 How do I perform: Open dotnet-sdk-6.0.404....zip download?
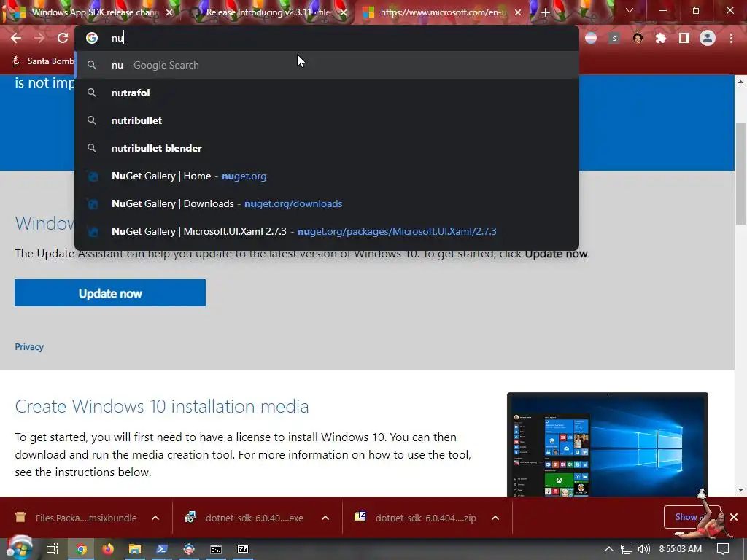417,518
